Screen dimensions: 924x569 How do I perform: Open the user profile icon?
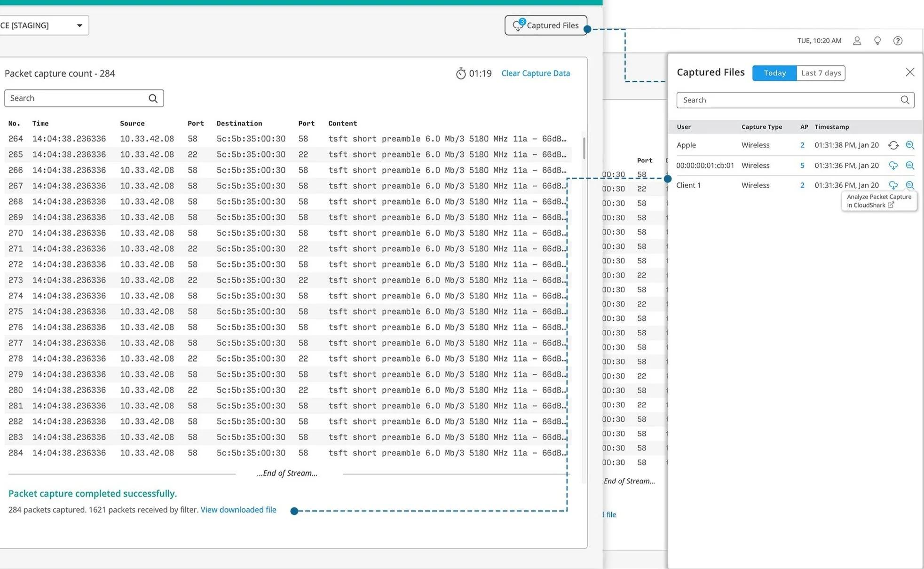pos(857,41)
